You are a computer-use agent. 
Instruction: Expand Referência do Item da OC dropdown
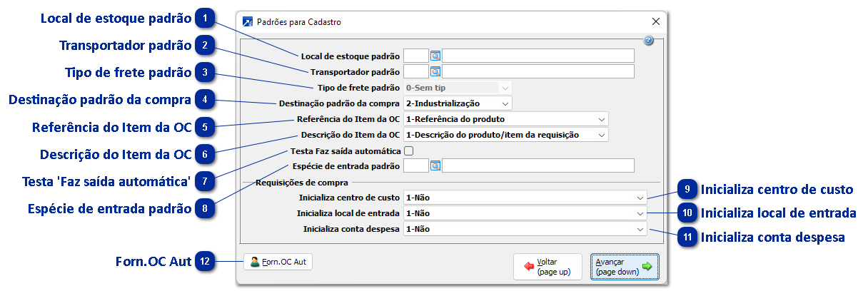click(x=505, y=119)
